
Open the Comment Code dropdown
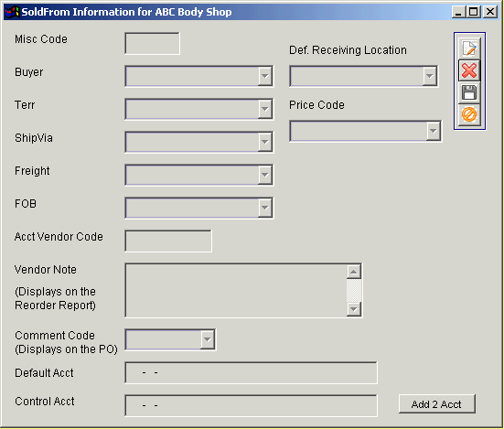point(208,339)
